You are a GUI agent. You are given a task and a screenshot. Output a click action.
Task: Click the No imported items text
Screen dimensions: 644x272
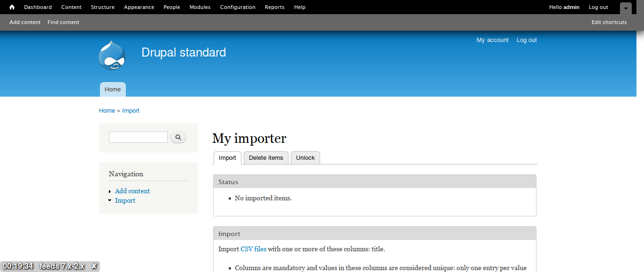coord(263,198)
